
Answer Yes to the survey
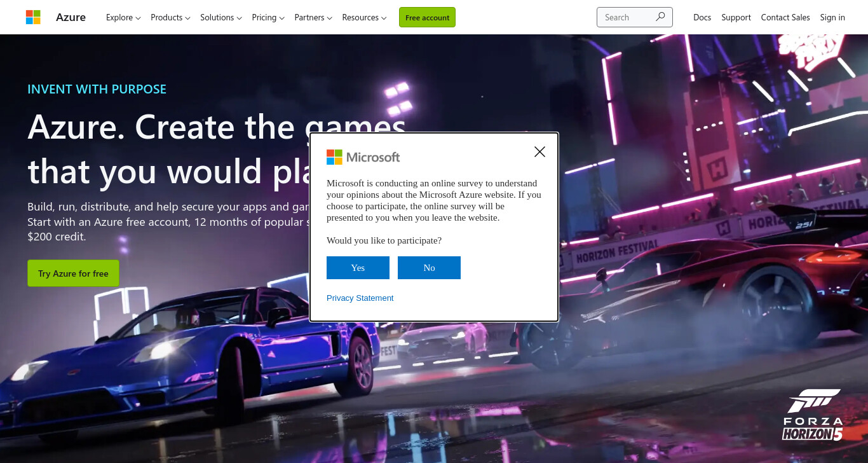tap(358, 268)
